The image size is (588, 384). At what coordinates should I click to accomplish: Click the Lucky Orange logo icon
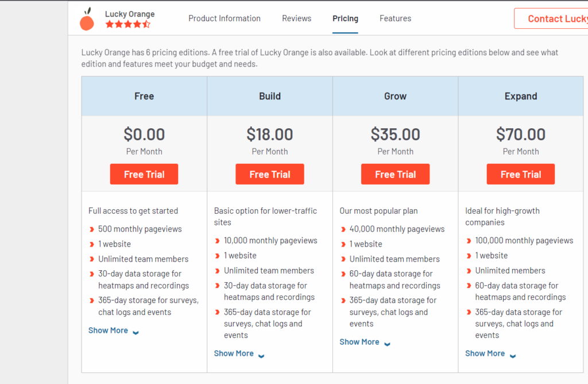click(x=87, y=20)
